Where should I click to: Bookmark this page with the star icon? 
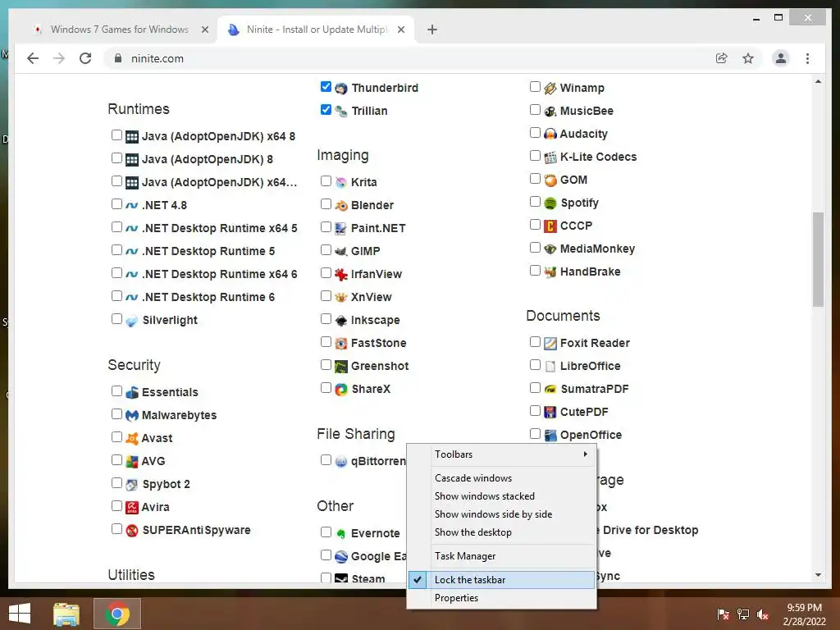coord(748,58)
